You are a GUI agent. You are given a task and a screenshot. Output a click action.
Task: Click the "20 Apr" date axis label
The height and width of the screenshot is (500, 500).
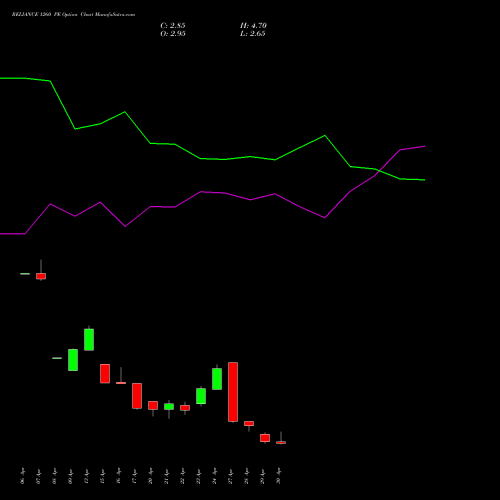150,476
